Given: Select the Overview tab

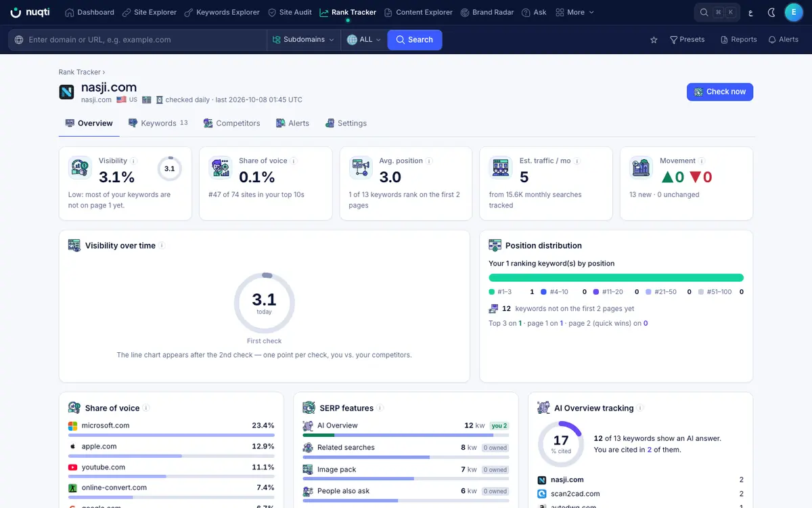Looking at the screenshot, I should coord(89,123).
